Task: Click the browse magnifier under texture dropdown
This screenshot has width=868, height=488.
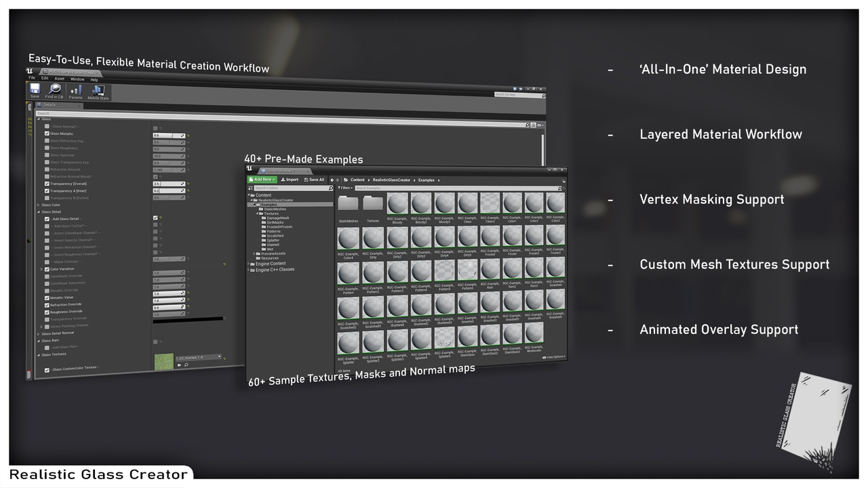Action: (x=186, y=365)
